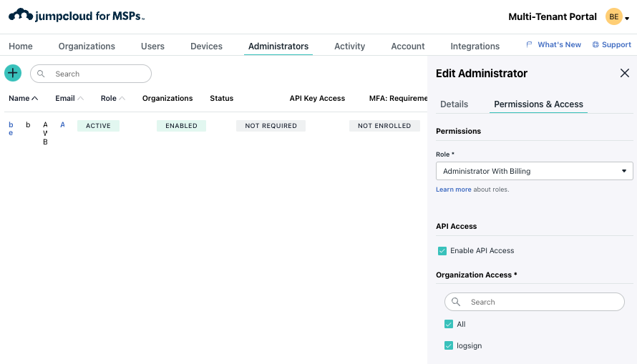Image resolution: width=637 pixels, height=364 pixels.
Task: Click the ACTIVE status badge
Action: coord(98,126)
